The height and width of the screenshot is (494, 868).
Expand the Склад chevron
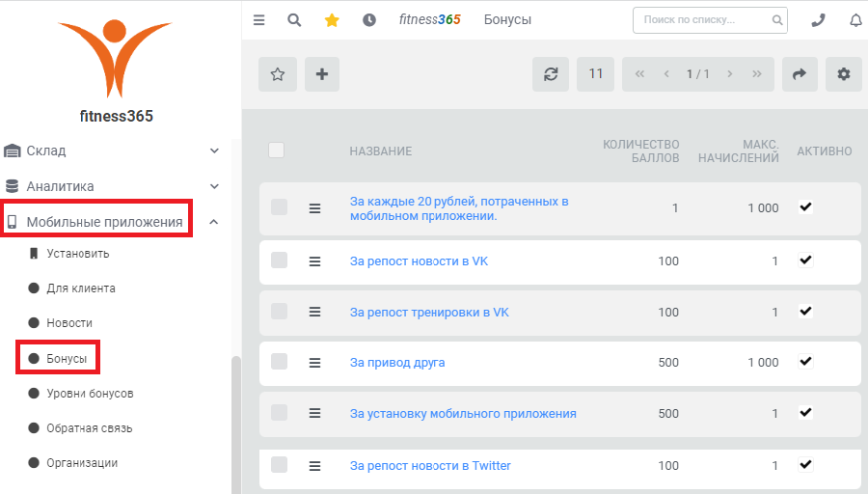point(215,151)
